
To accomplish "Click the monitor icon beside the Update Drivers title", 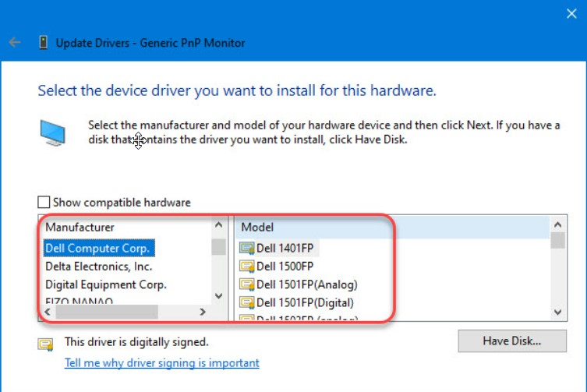I will [43, 43].
